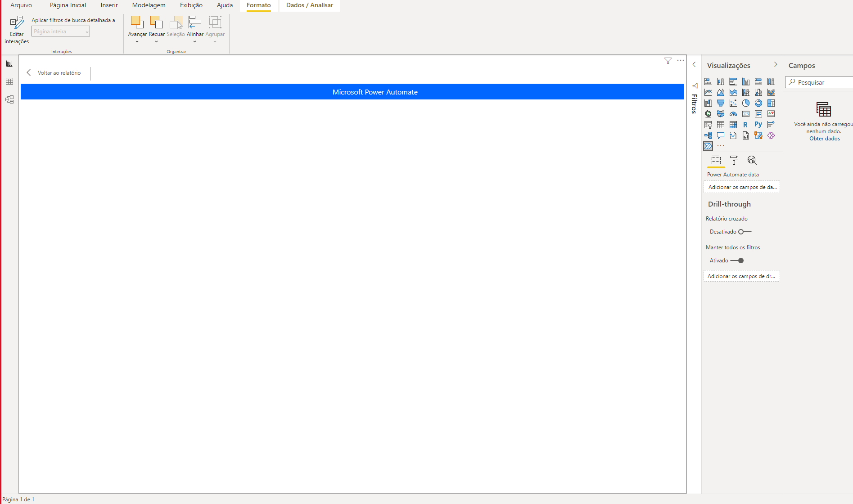Select the Power Automate visual icon
The width and height of the screenshot is (853, 504).
[x=708, y=146]
